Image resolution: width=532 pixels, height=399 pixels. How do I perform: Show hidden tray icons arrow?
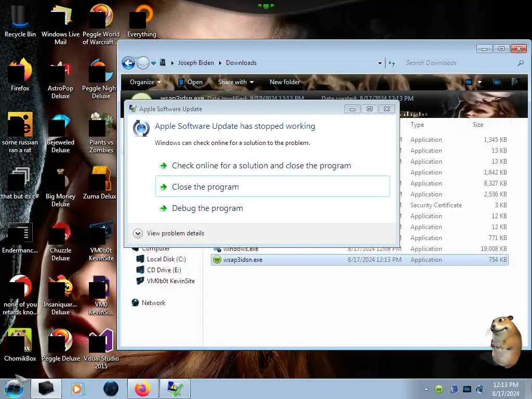(x=426, y=389)
